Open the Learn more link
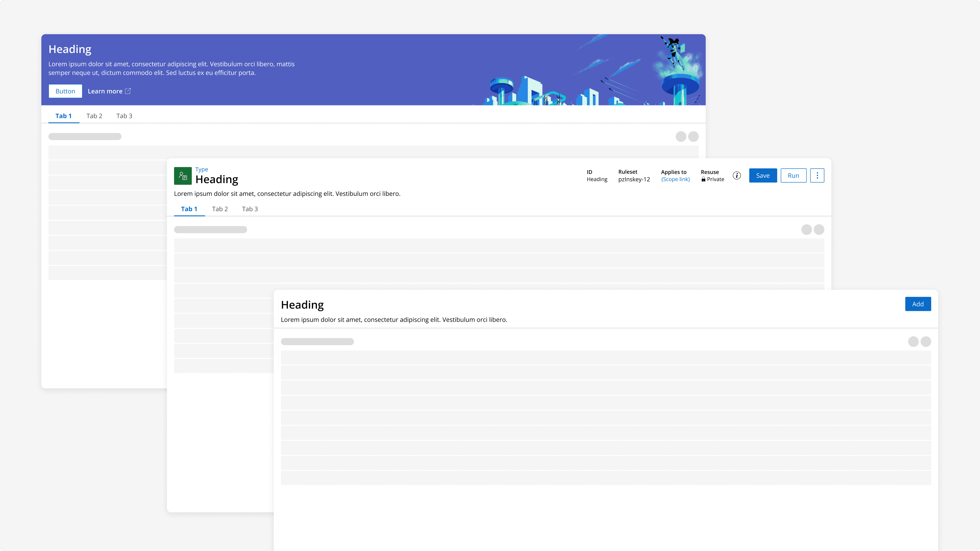 (x=105, y=91)
